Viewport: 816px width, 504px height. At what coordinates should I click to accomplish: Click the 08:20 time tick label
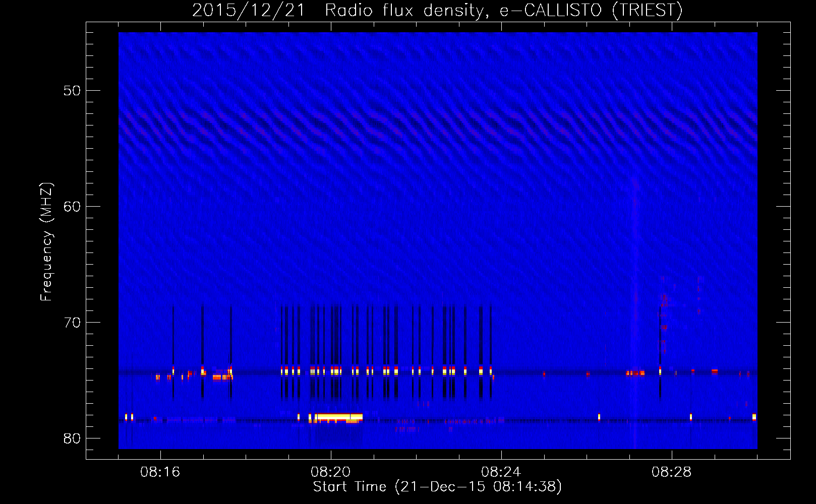pyautogui.click(x=331, y=472)
